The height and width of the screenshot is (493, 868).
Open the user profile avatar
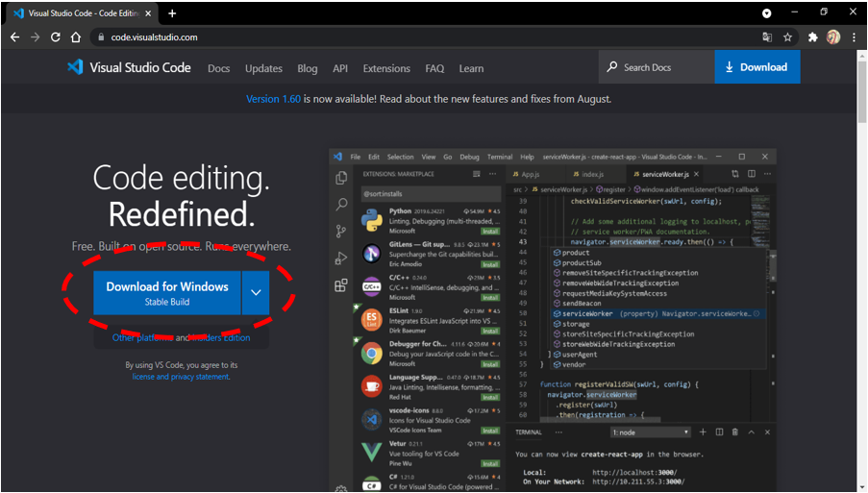click(832, 37)
